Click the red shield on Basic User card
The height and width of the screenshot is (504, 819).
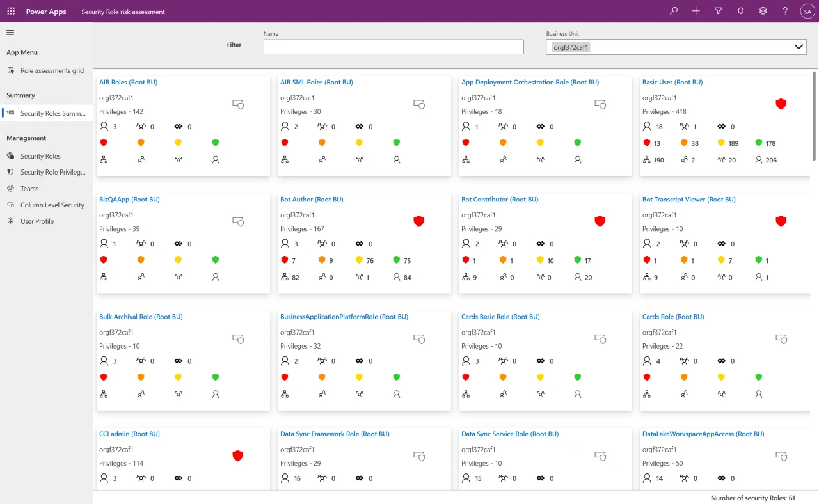tap(781, 104)
